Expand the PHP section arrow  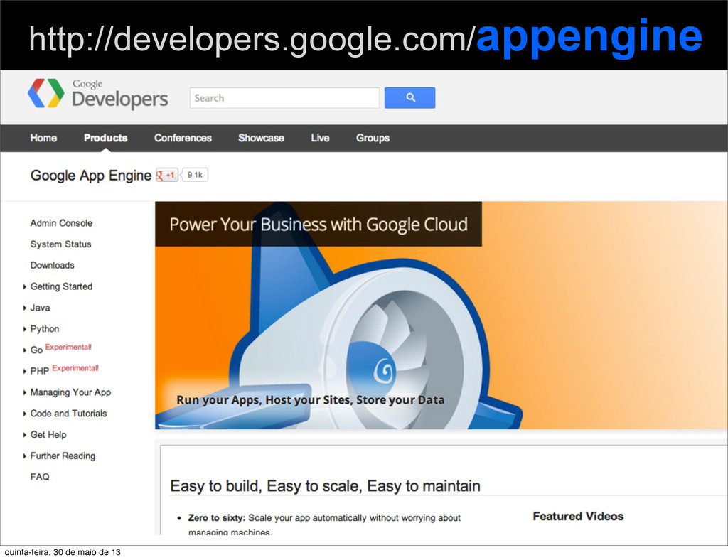click(x=25, y=371)
